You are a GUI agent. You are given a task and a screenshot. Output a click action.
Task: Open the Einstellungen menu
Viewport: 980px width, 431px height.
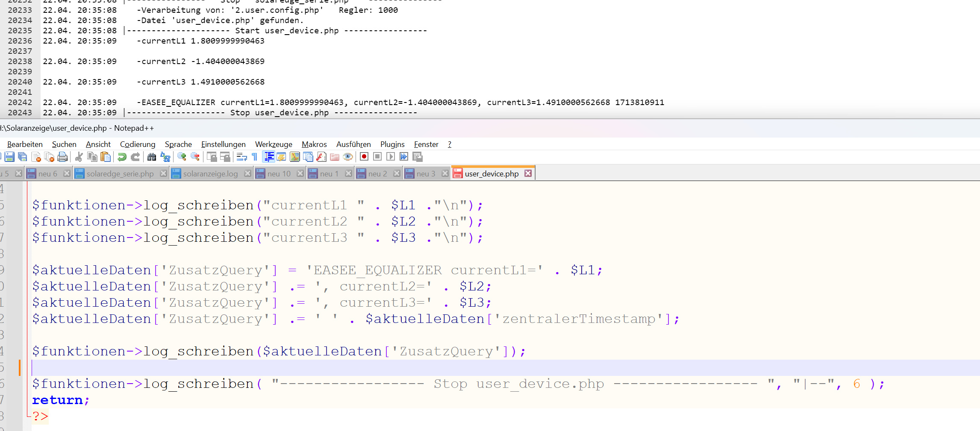coord(223,144)
